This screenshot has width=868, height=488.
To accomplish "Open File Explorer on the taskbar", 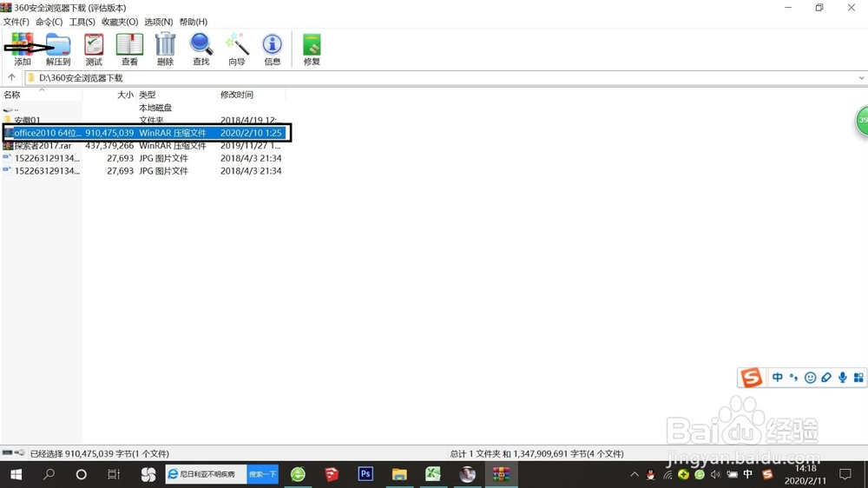I will click(399, 474).
